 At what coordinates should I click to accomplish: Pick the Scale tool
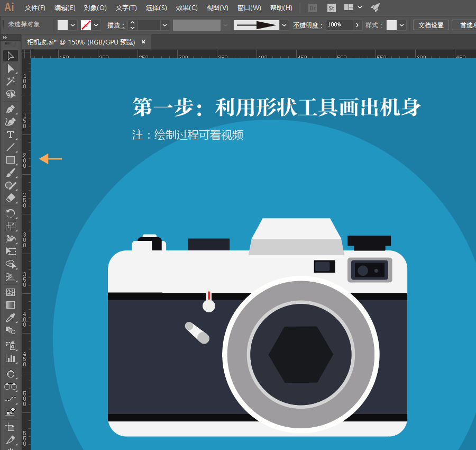(x=11, y=226)
